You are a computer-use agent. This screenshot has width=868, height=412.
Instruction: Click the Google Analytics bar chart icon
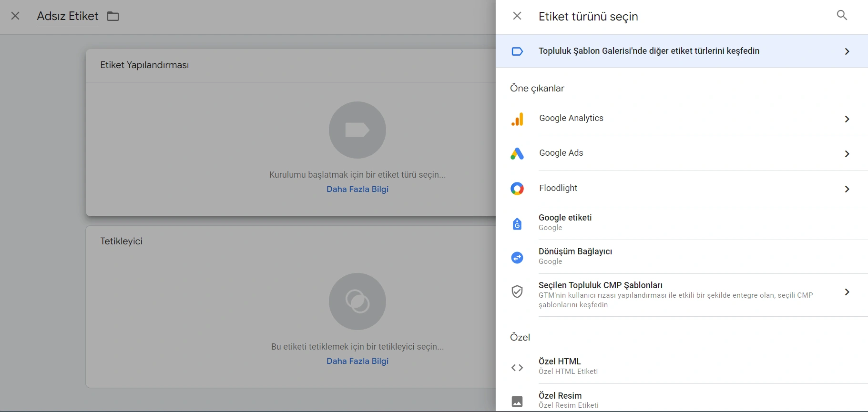(517, 119)
